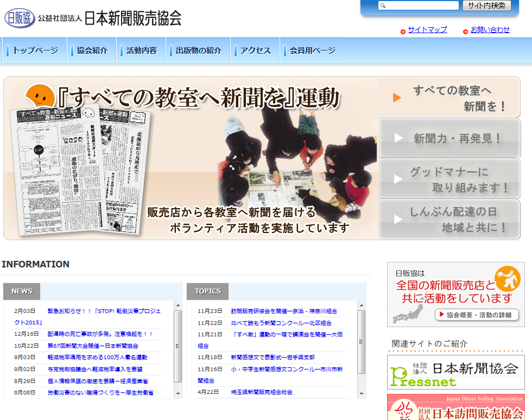Click the white triangle next to しんぶん配達の日
The image size is (532, 420).
398,219
